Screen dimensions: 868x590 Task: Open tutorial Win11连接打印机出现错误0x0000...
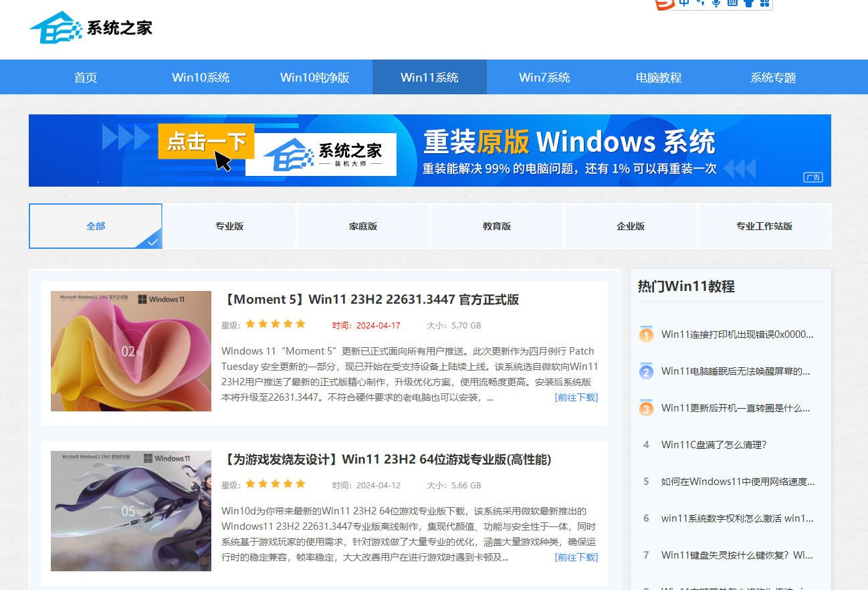(x=738, y=334)
